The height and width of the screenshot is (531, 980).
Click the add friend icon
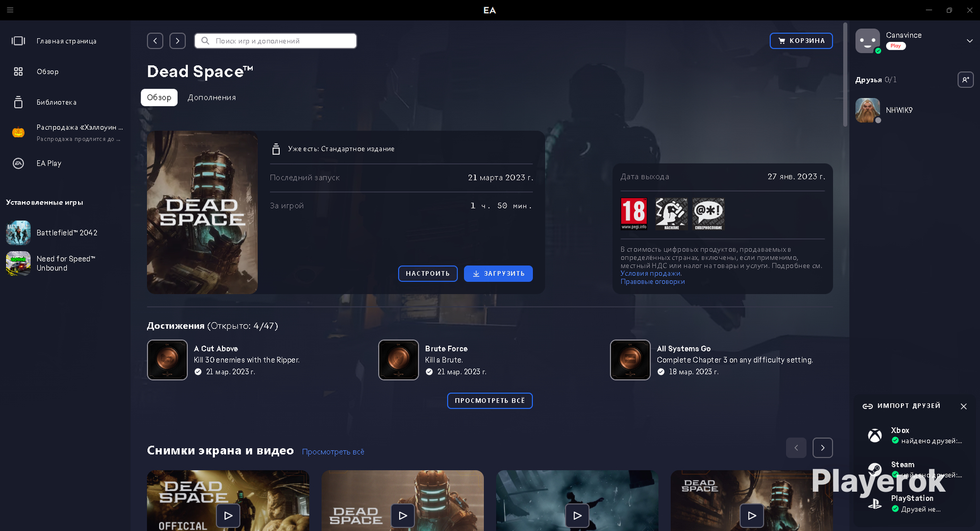[x=966, y=80]
